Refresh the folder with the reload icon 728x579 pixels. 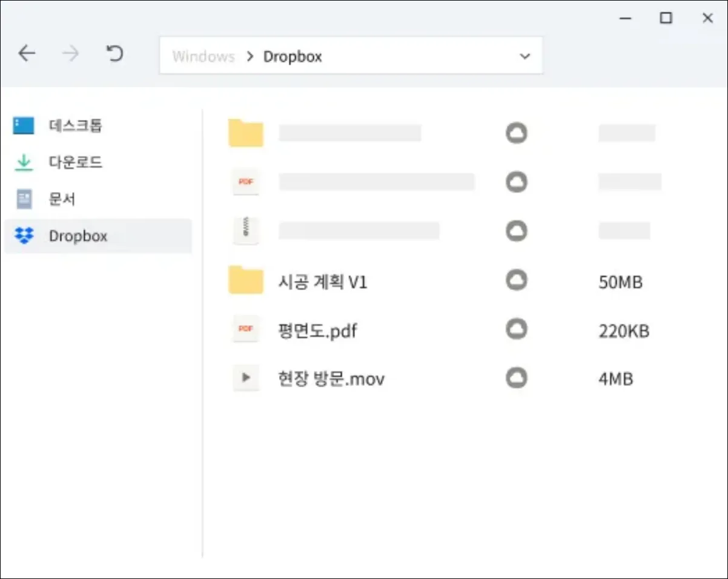point(114,54)
